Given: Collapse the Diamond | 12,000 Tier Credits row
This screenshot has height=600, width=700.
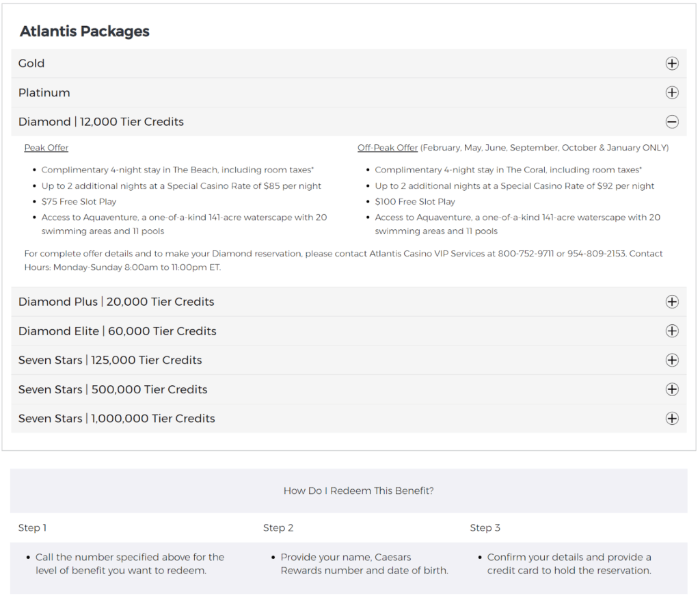Looking at the screenshot, I should pos(349,122).
